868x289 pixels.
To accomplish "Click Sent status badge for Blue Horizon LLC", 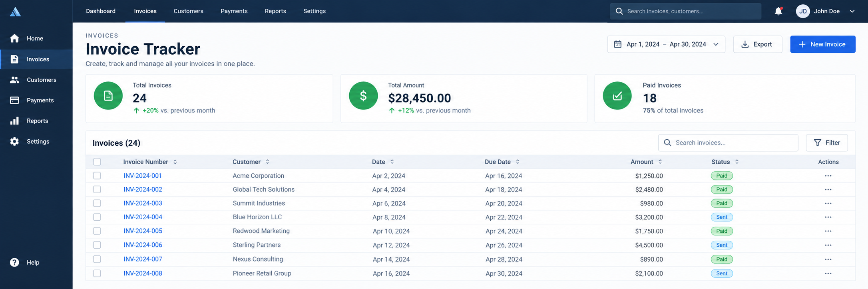I will [722, 217].
